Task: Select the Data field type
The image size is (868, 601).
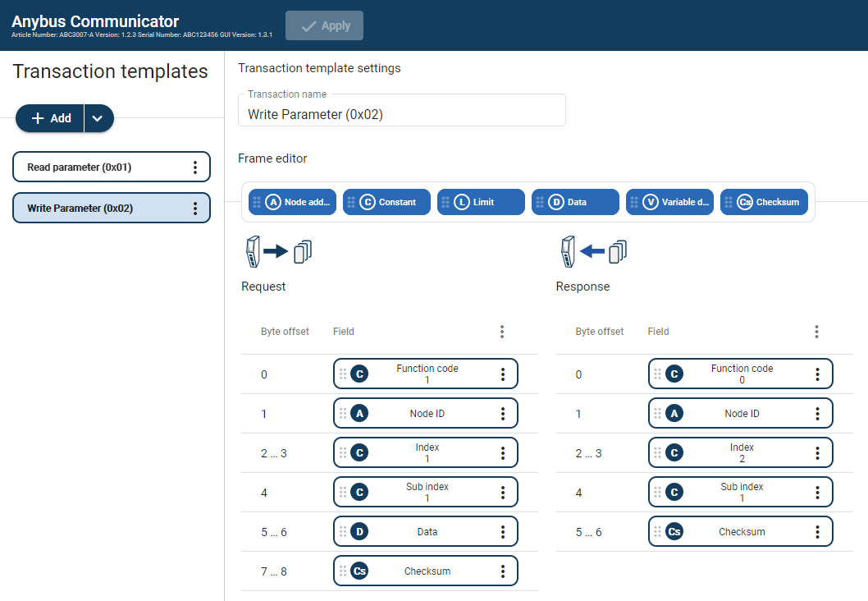Action: tap(575, 201)
